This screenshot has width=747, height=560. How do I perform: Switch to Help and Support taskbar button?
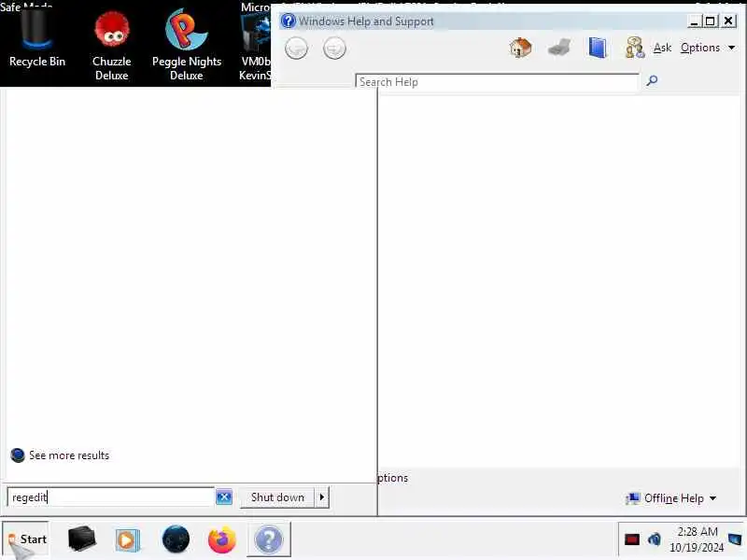point(269,539)
